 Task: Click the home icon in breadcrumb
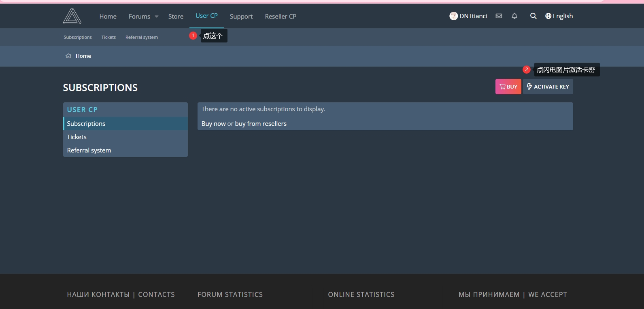(x=68, y=56)
